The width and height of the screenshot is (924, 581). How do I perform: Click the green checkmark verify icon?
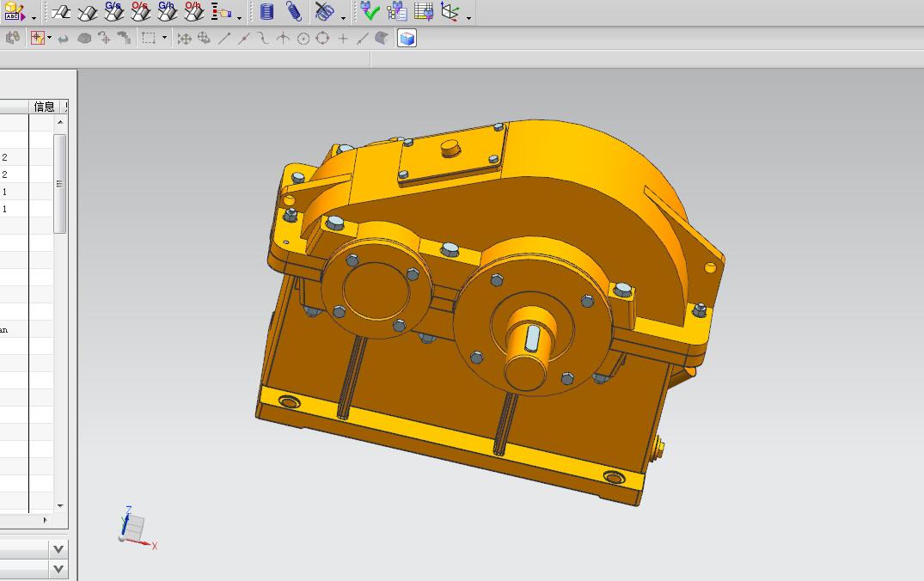[370, 11]
